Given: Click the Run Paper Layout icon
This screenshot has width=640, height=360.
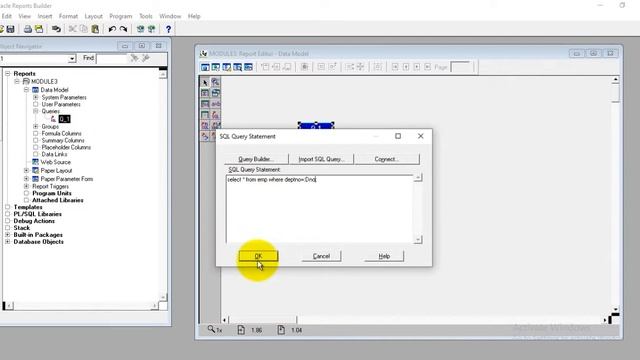Looking at the screenshot, I should coord(140,29).
